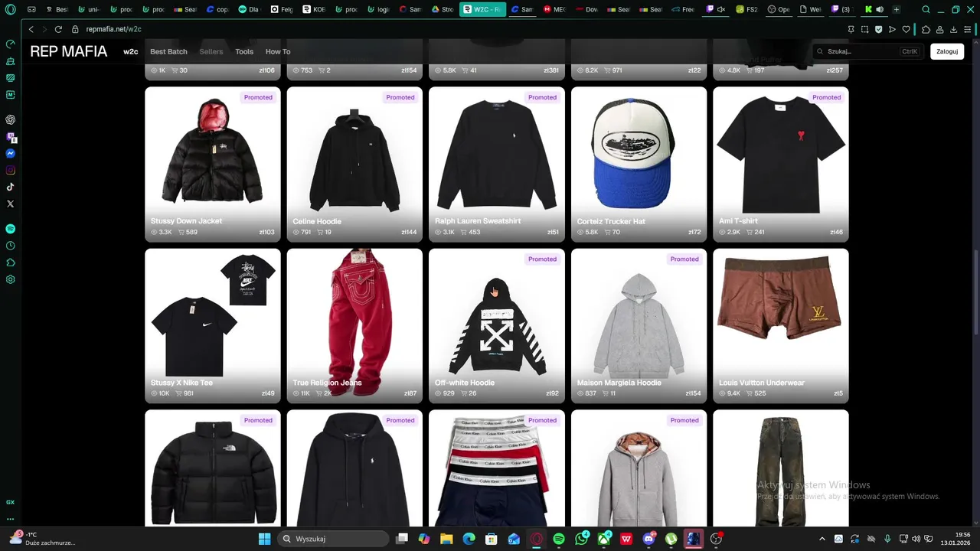Open the Calvin Klein boxers card
The height and width of the screenshot is (551, 980).
tap(497, 468)
